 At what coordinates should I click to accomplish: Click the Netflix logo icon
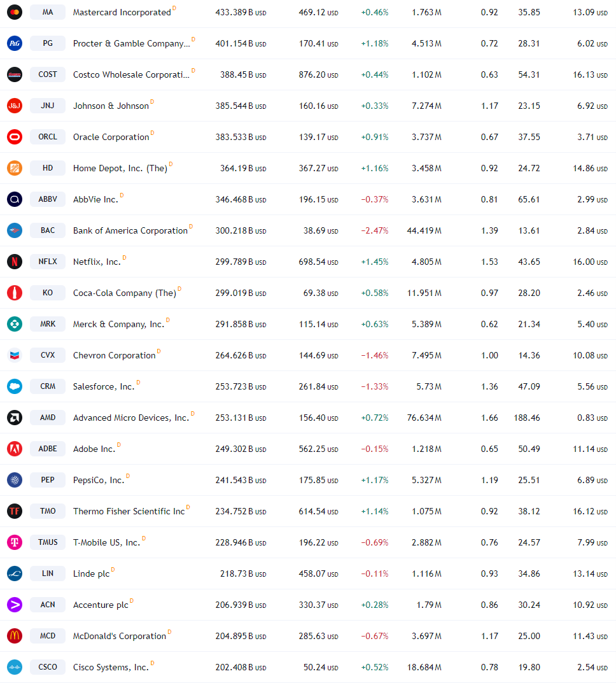pyautogui.click(x=15, y=262)
